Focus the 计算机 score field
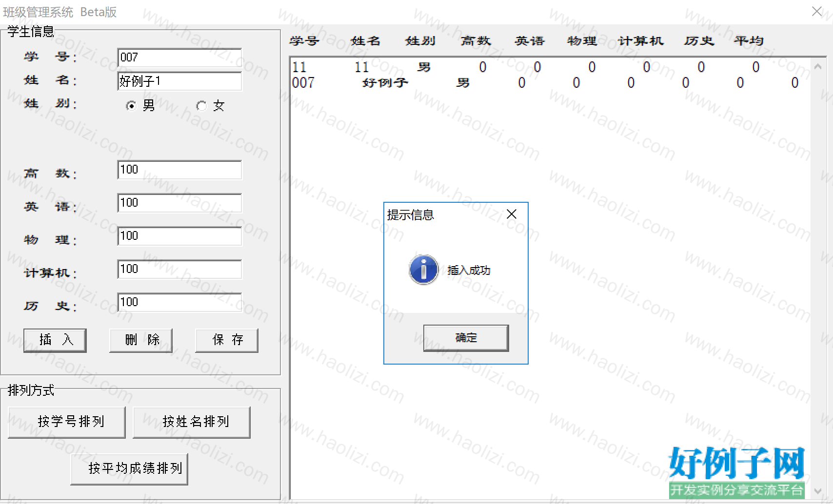Viewport: 833px width, 504px height. (179, 269)
